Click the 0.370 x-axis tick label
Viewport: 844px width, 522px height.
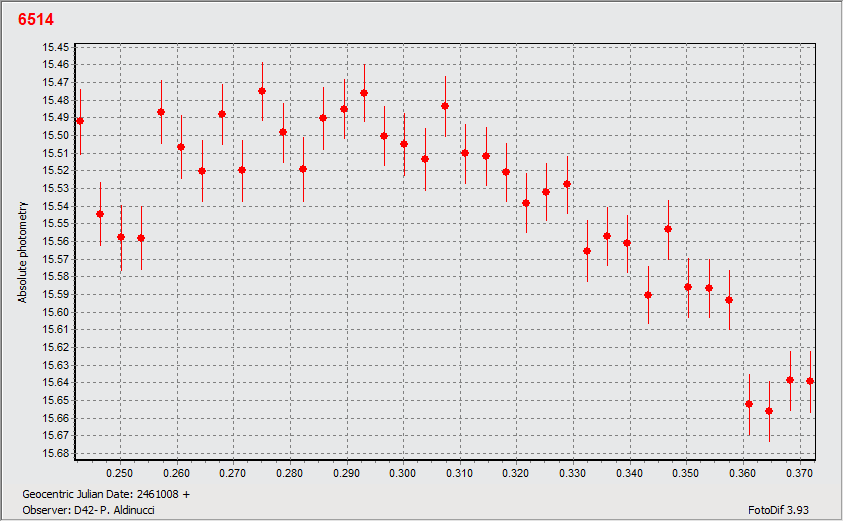coord(799,472)
